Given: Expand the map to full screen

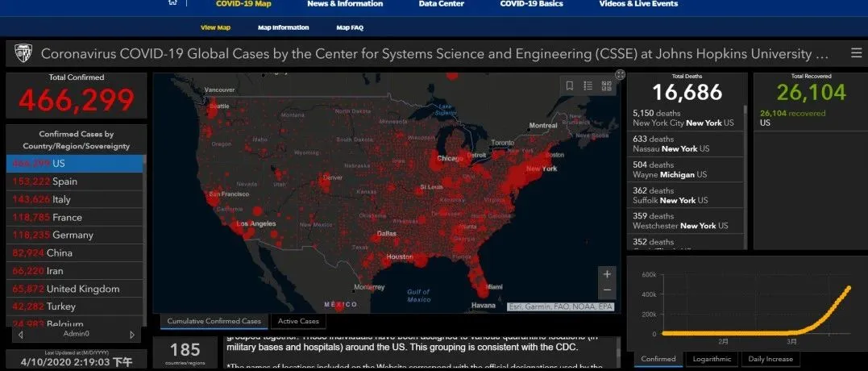Looking at the screenshot, I should [x=621, y=75].
